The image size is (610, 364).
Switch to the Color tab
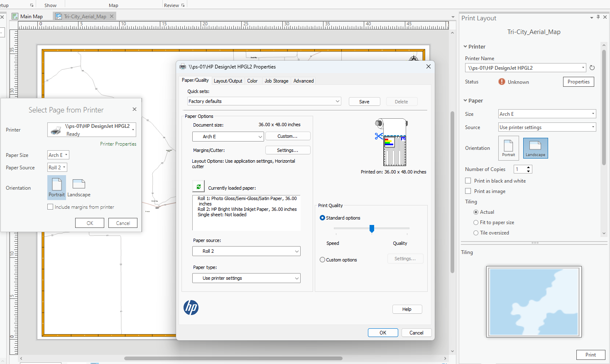pyautogui.click(x=252, y=81)
